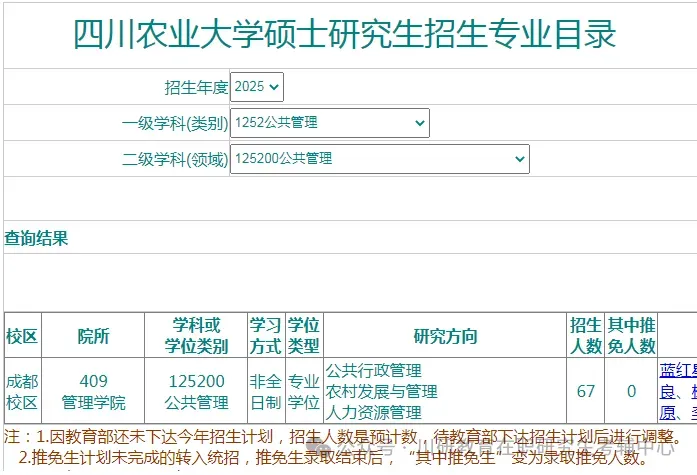Open the 一级学科 1252公共管理 dropdown
This screenshot has height=475, width=697.
[x=329, y=123]
